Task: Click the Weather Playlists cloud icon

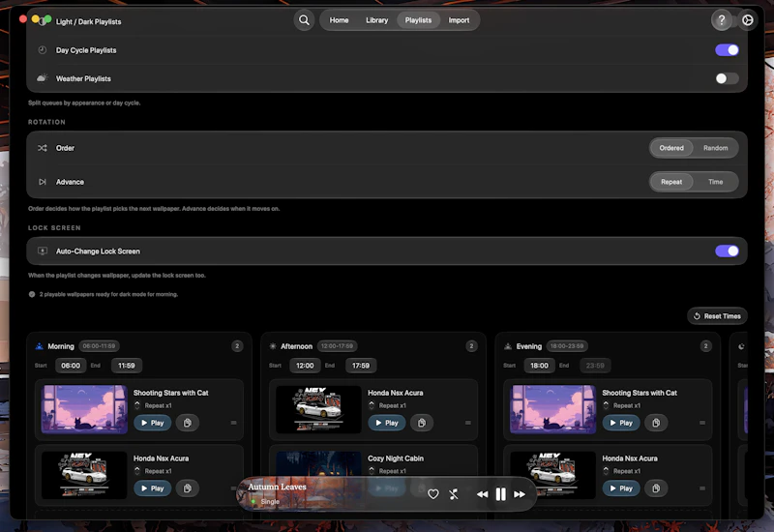Action: 43,78
